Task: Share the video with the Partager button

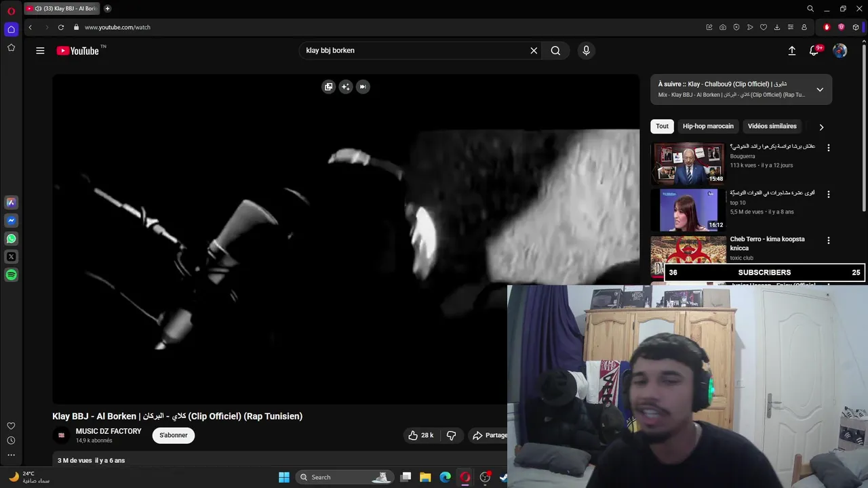Action: click(490, 435)
